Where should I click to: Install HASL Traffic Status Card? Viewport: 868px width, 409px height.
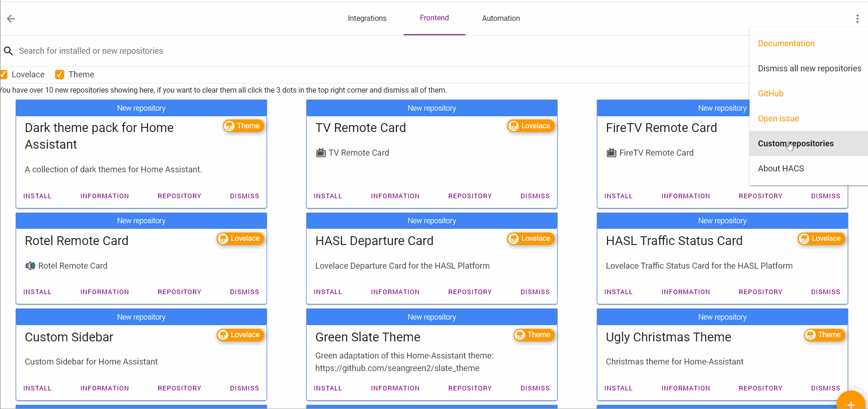(x=619, y=292)
